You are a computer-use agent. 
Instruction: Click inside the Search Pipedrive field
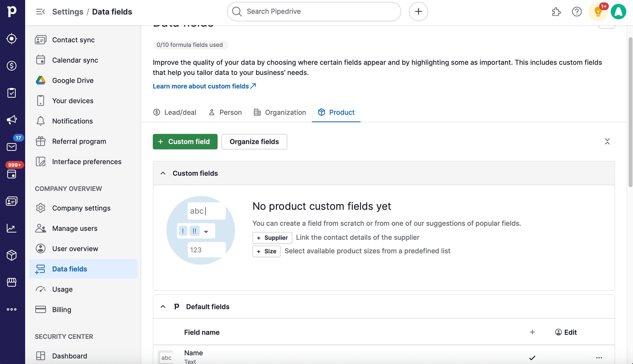[313, 11]
